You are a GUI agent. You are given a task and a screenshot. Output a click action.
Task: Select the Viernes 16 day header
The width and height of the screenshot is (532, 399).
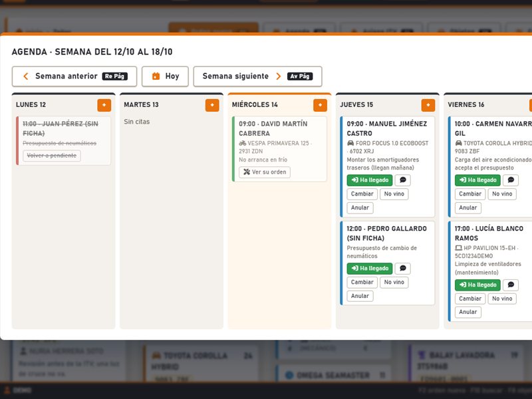click(x=466, y=105)
